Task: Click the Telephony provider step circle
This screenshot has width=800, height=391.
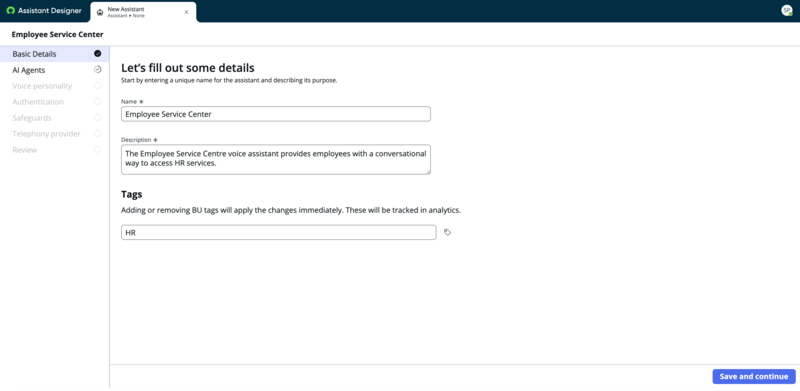Action: (x=97, y=133)
